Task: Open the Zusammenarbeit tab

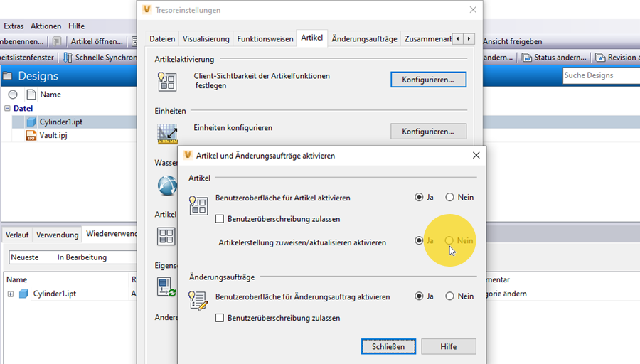Action: (427, 39)
